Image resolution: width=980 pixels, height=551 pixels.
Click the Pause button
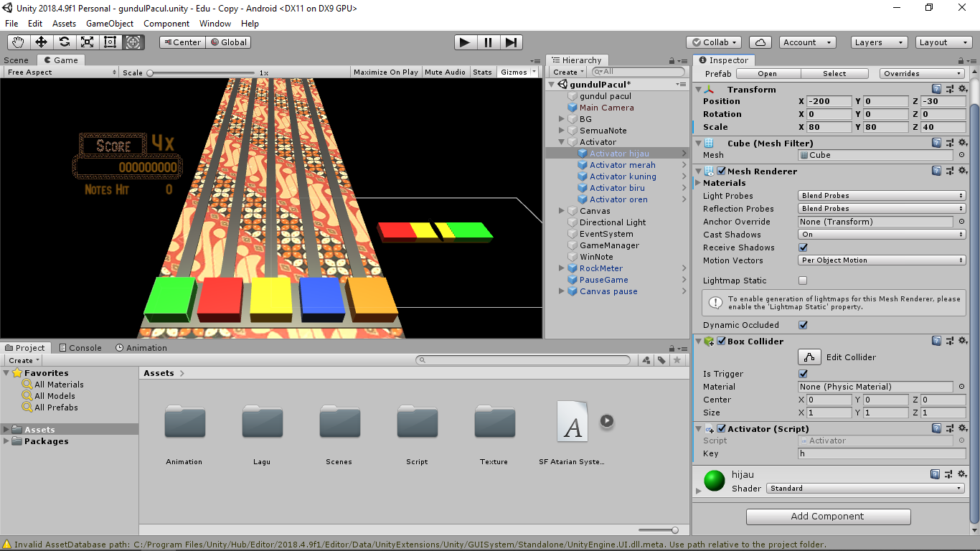[488, 42]
